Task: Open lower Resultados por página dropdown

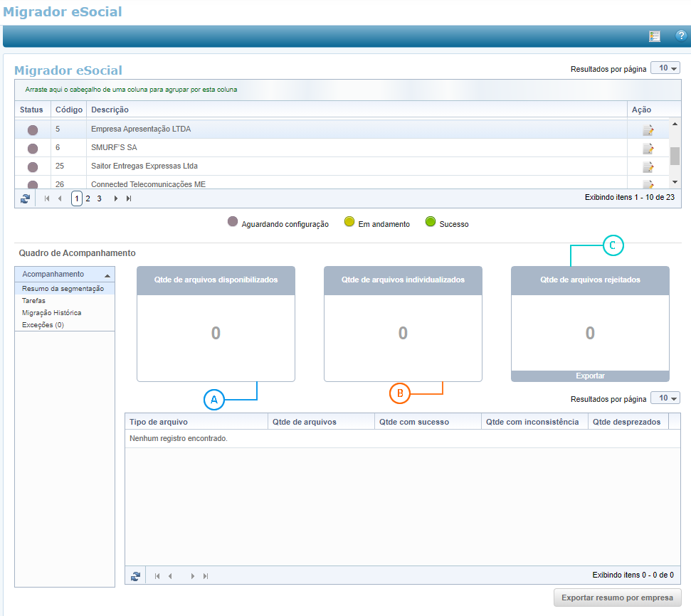Action: 665,398
